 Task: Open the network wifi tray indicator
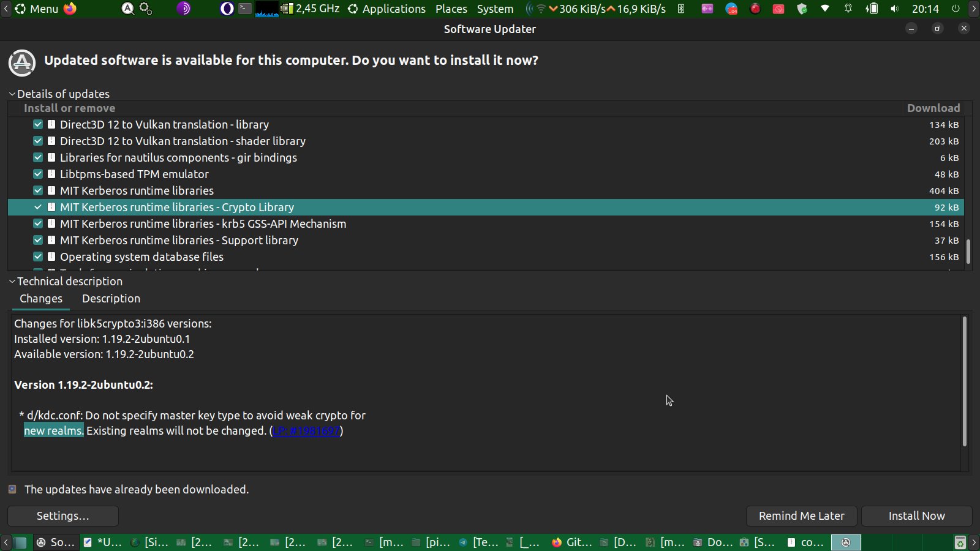coord(825,9)
